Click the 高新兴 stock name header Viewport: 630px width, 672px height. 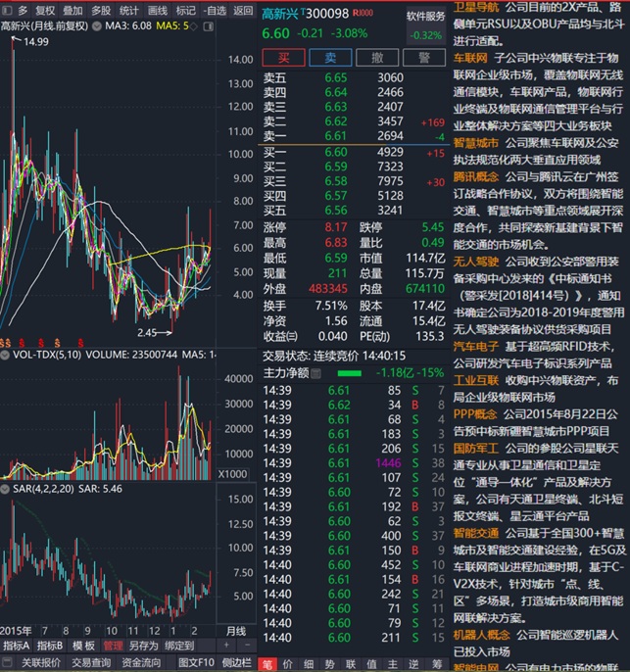coord(280,14)
